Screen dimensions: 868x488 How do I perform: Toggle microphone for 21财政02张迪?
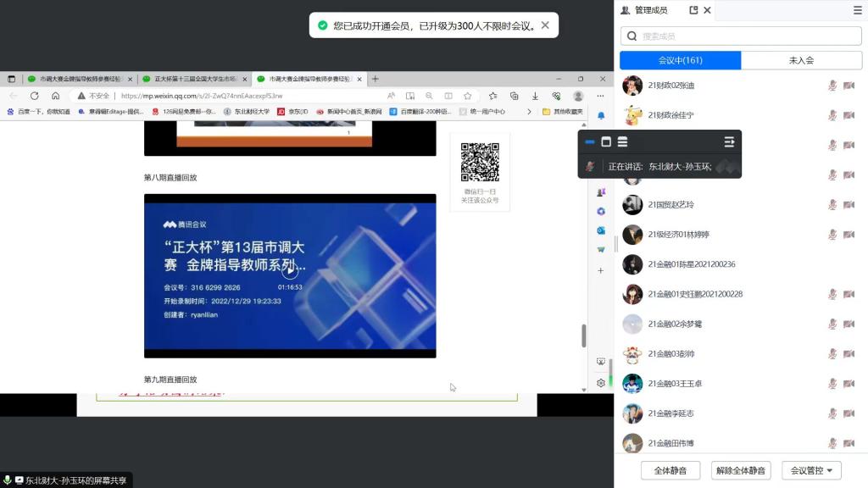click(832, 86)
